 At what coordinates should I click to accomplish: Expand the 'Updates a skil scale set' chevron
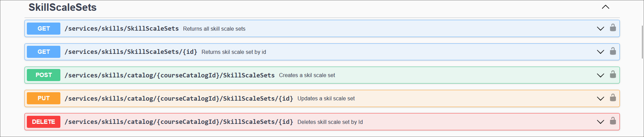click(x=600, y=98)
